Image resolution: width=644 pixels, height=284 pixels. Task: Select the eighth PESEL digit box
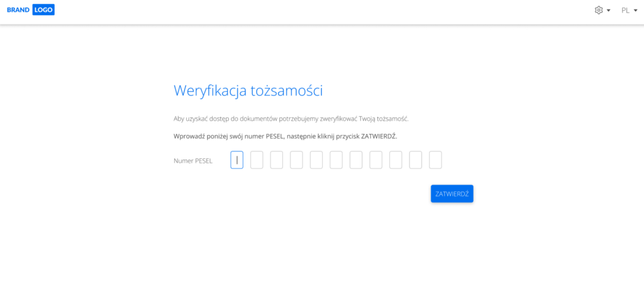(375, 160)
